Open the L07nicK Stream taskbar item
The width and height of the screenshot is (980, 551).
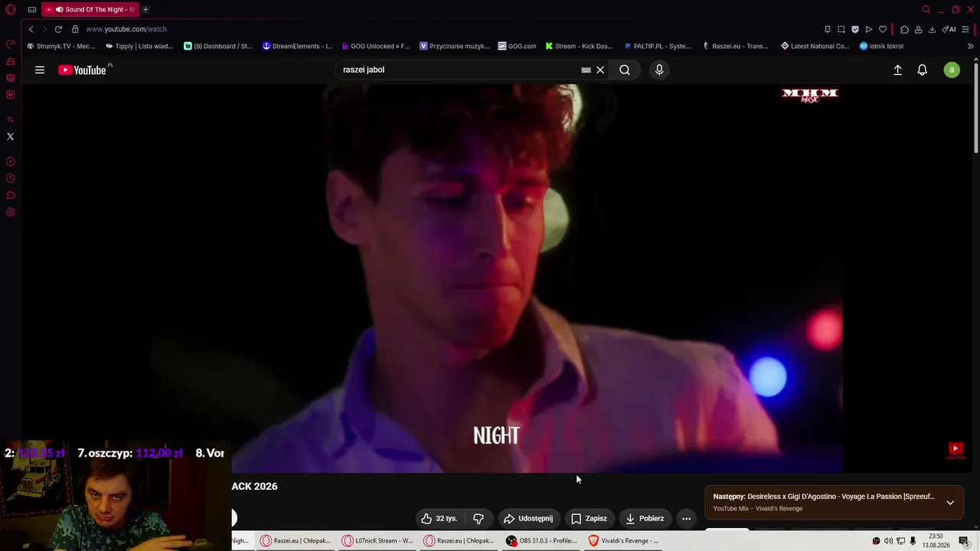tap(378, 540)
